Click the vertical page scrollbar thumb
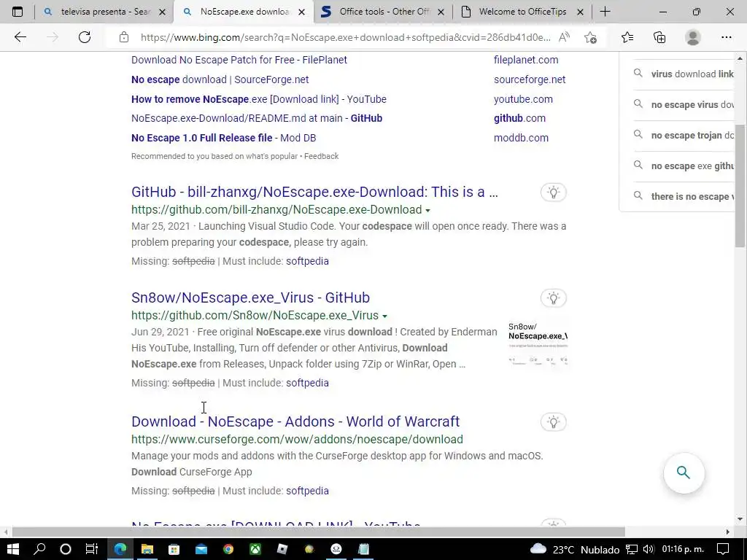This screenshot has height=560, width=747. click(740, 186)
